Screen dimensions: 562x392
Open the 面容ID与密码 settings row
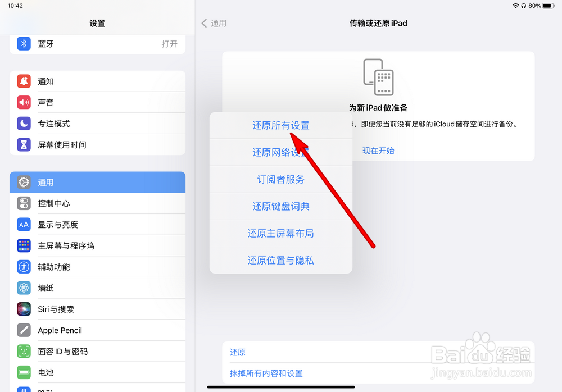[97, 352]
